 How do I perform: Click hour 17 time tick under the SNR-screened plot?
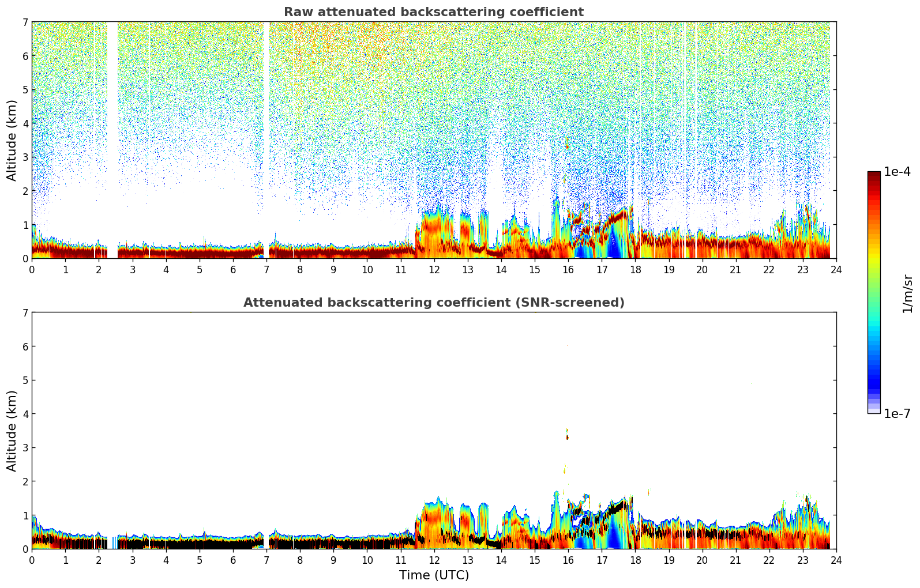point(602,560)
